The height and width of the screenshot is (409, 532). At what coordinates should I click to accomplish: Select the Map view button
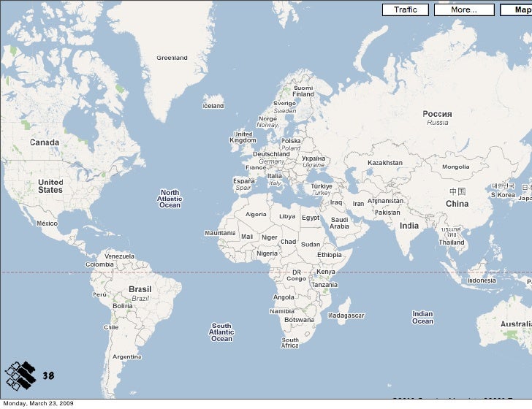516,9
